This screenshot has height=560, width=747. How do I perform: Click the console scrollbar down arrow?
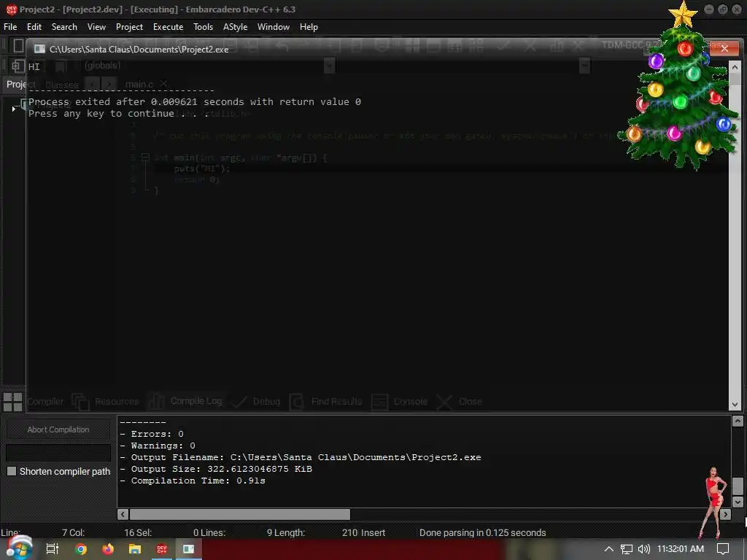point(735,404)
